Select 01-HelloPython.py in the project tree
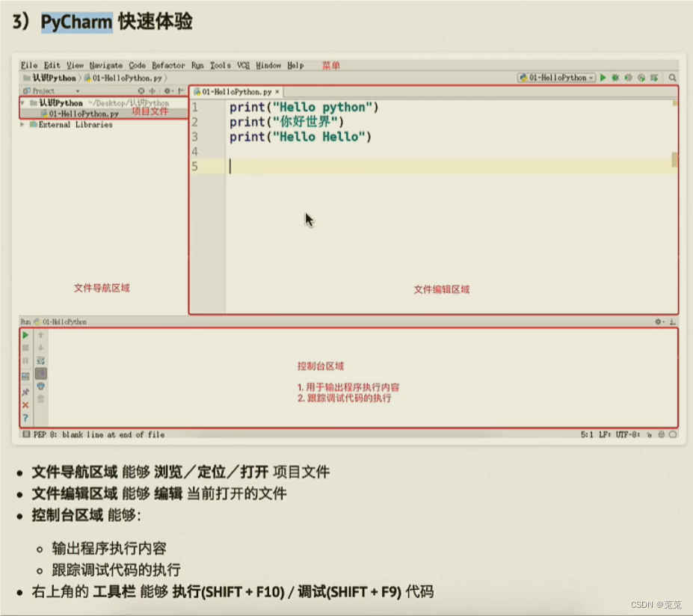Viewport: 693px width, 616px height. (x=80, y=114)
